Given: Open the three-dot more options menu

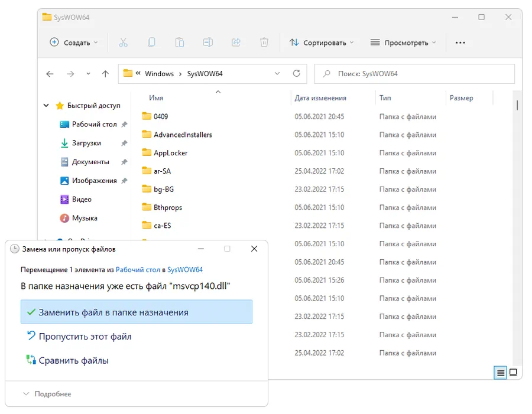Looking at the screenshot, I should point(460,43).
